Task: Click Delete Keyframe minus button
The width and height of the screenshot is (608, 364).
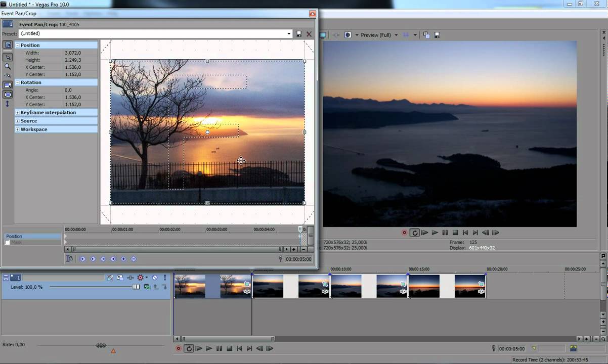Action: [134, 259]
